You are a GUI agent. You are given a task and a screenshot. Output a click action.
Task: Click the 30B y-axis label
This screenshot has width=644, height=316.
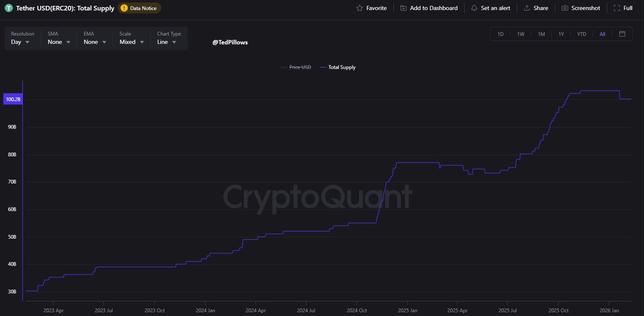[x=12, y=292]
